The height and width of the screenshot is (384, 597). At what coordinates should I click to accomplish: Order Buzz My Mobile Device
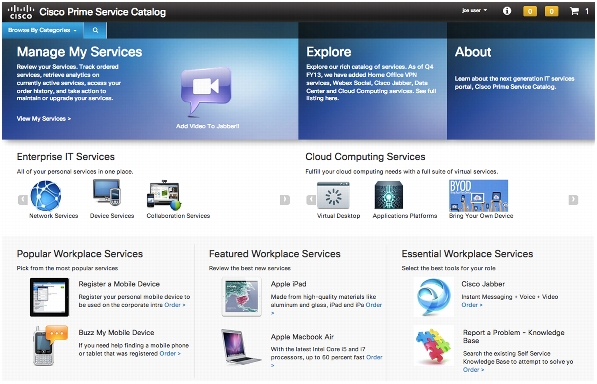[170, 354]
